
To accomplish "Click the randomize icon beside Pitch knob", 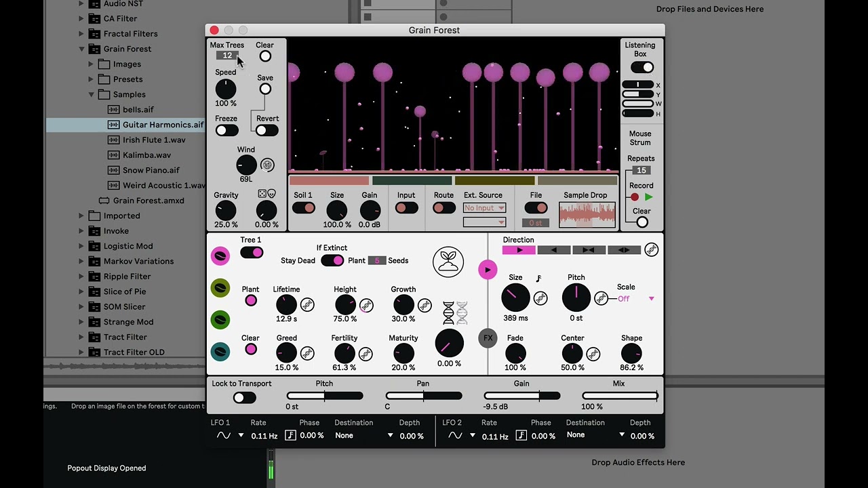I will [601, 298].
